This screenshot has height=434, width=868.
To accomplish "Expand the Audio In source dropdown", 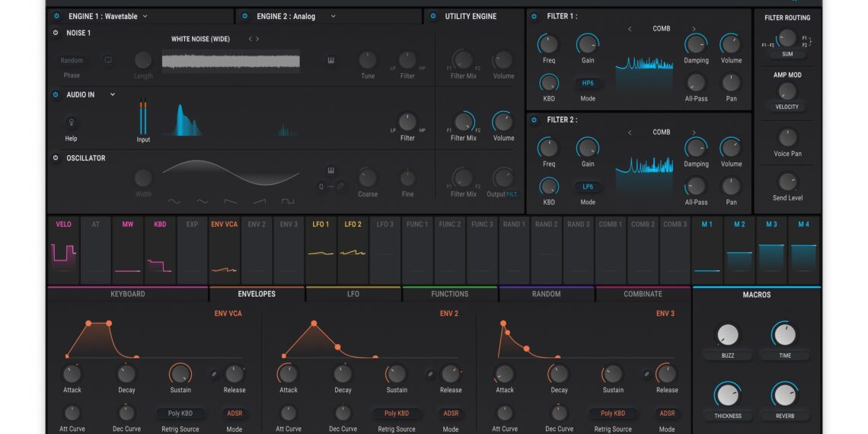I will [113, 94].
